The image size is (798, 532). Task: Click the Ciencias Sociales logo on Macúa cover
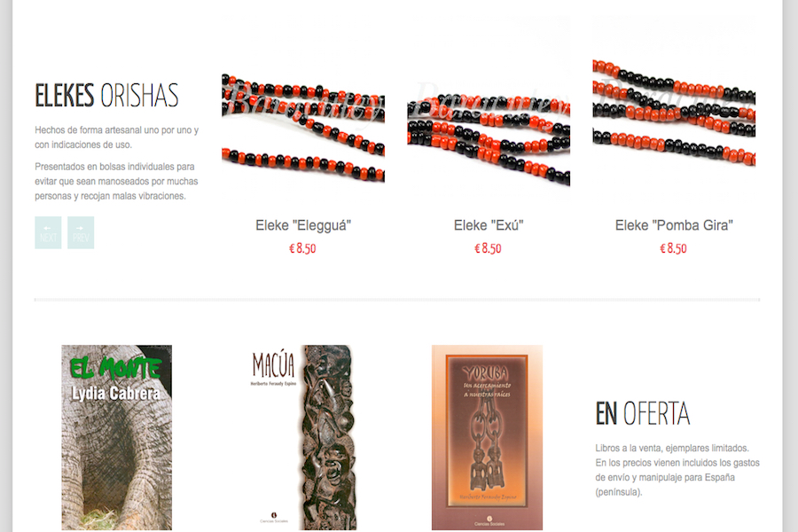pyautogui.click(x=274, y=518)
